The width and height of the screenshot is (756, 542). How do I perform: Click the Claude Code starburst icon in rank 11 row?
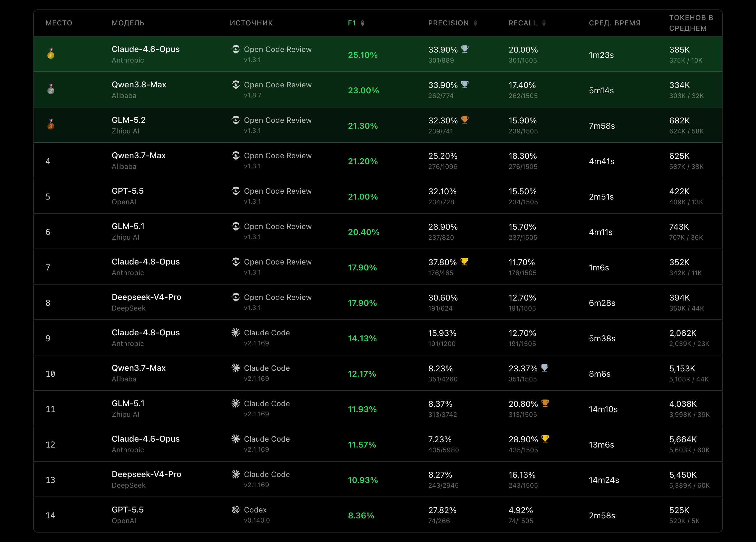point(236,404)
